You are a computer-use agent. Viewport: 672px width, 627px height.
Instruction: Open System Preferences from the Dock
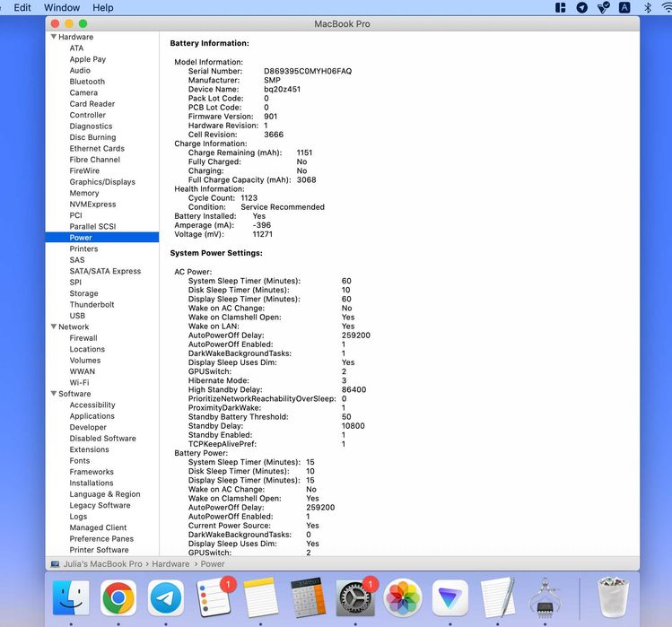[355, 597]
